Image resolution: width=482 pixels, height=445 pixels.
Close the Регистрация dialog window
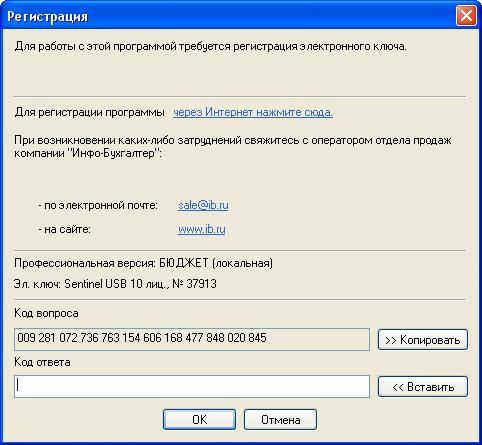point(466,16)
